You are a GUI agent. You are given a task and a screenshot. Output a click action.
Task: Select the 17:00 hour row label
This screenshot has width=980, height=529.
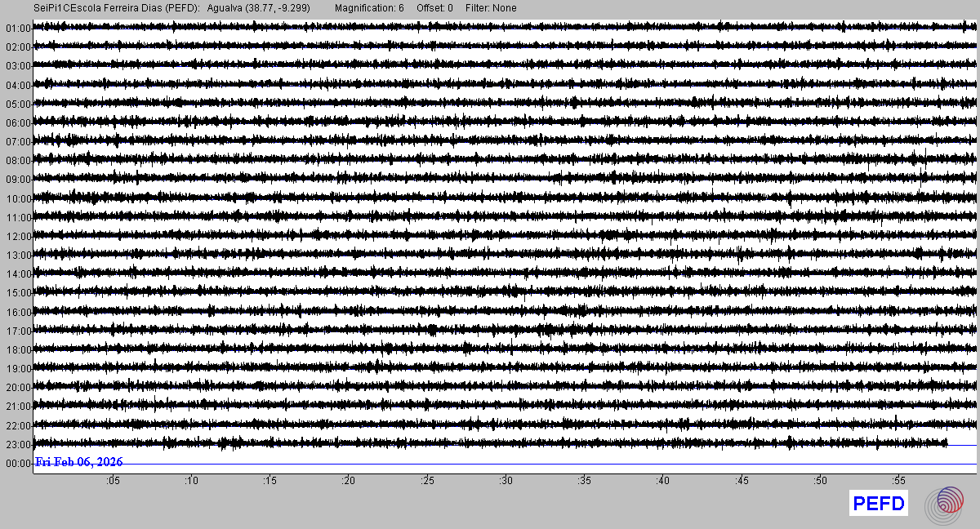click(x=17, y=331)
